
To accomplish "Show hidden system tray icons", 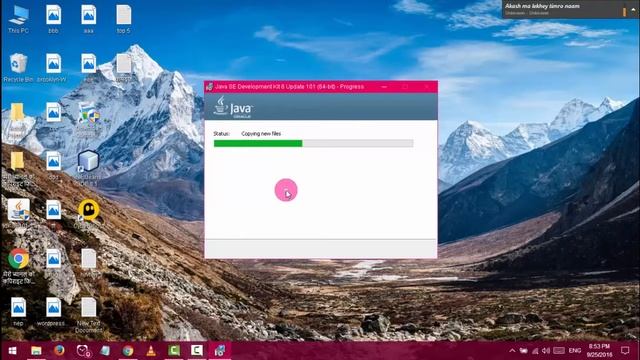I will pyautogui.click(x=512, y=351).
